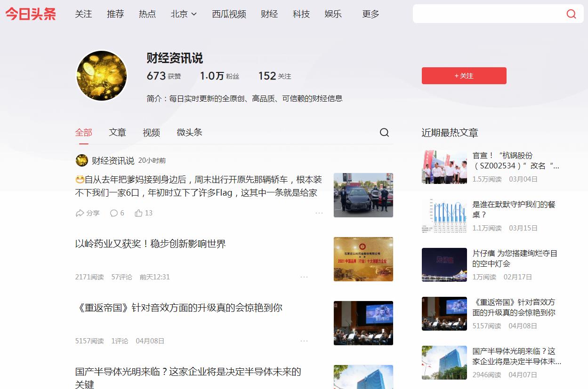Viewport: 588px width, 389px height.
Task: Share the post about 一家6口
Action: coord(88,213)
